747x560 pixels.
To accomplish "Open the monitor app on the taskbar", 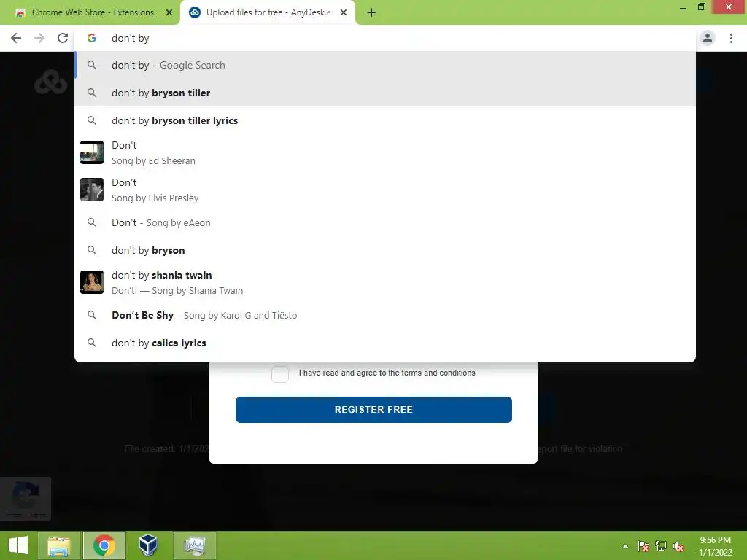I will pyautogui.click(x=194, y=545).
